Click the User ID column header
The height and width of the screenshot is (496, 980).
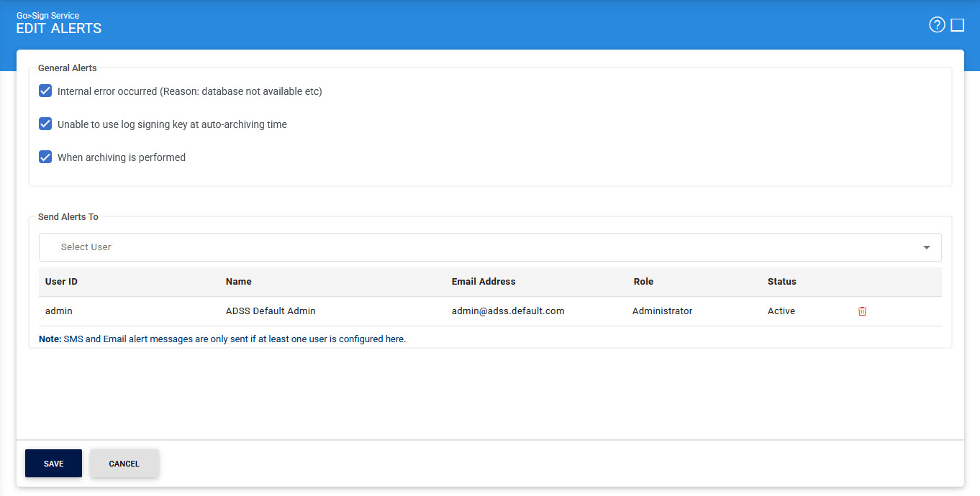coord(61,282)
